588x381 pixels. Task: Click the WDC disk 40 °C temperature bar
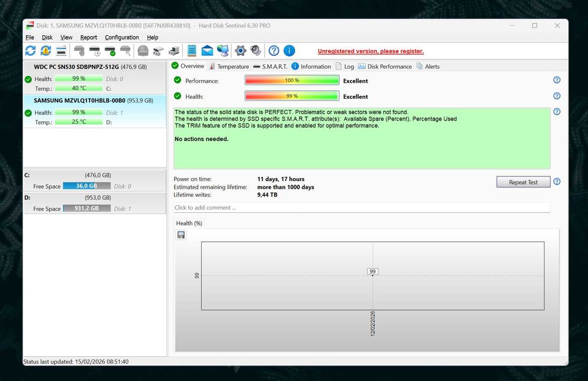79,88
